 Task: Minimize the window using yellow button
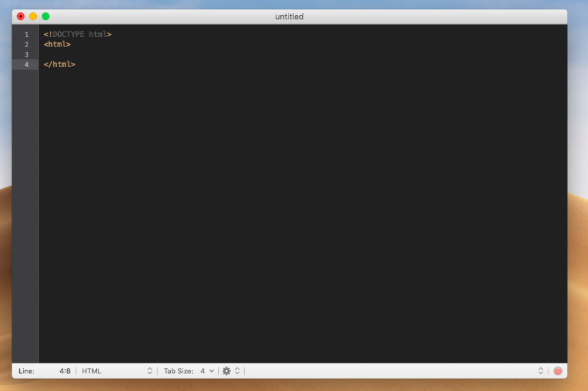[33, 16]
